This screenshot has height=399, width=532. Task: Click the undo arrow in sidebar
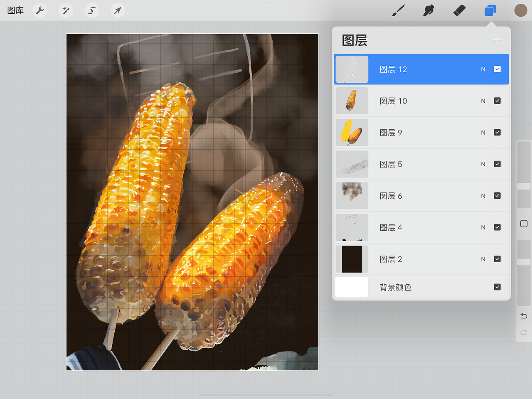click(x=524, y=316)
